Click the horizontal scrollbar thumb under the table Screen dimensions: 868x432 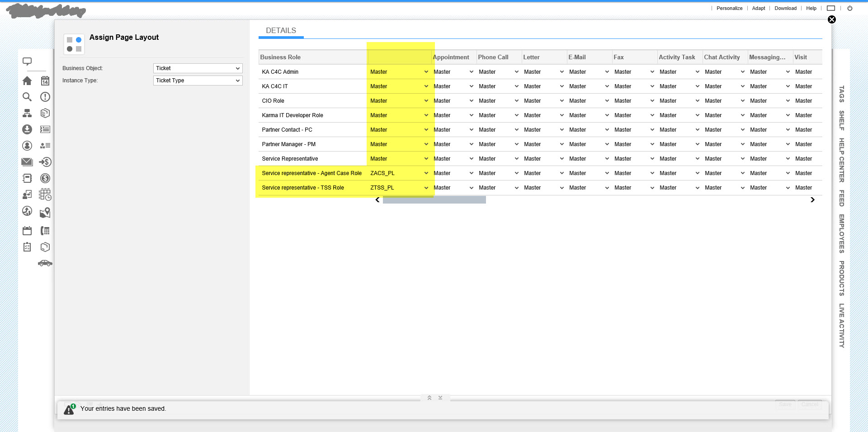pos(434,200)
